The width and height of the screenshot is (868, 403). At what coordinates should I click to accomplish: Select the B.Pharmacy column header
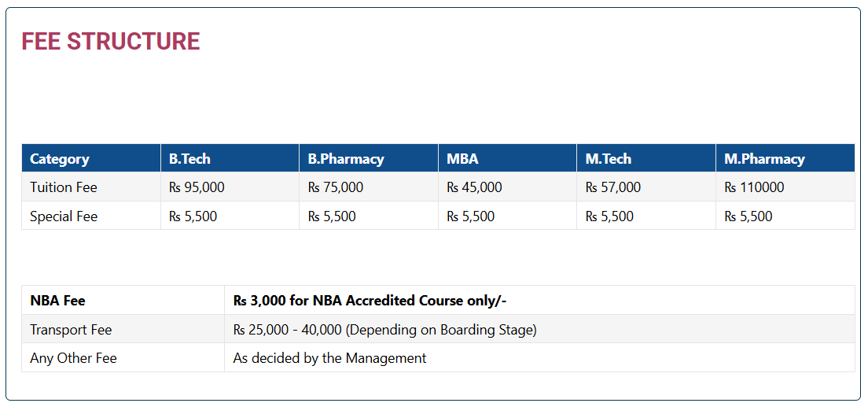pos(346,158)
